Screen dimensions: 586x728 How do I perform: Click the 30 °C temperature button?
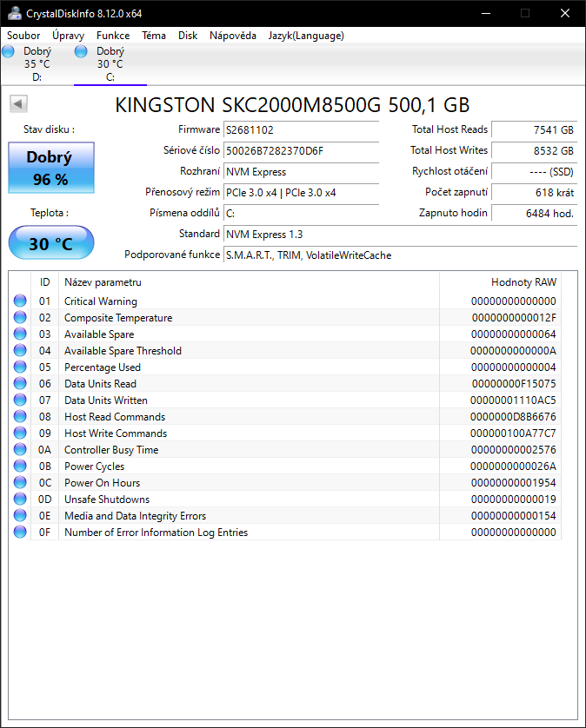[x=51, y=243]
